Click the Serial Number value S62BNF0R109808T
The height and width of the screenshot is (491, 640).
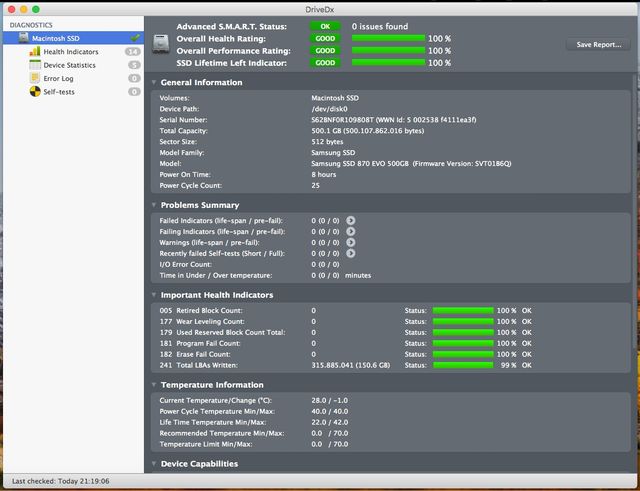point(342,120)
